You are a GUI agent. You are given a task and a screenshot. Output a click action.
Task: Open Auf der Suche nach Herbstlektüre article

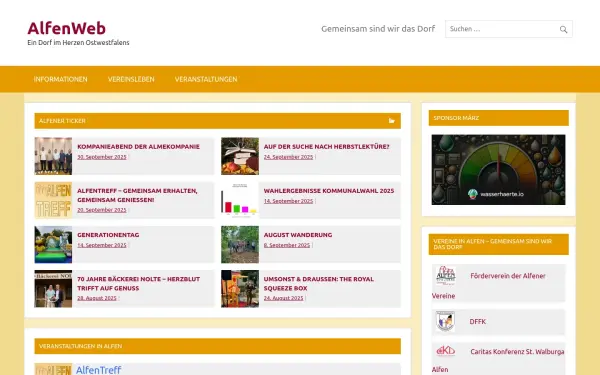click(326, 147)
